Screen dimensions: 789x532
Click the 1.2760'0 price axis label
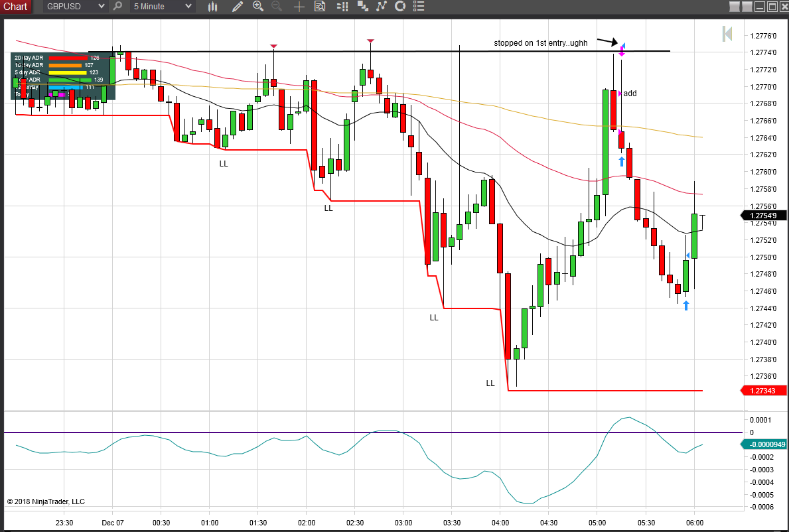coord(763,171)
